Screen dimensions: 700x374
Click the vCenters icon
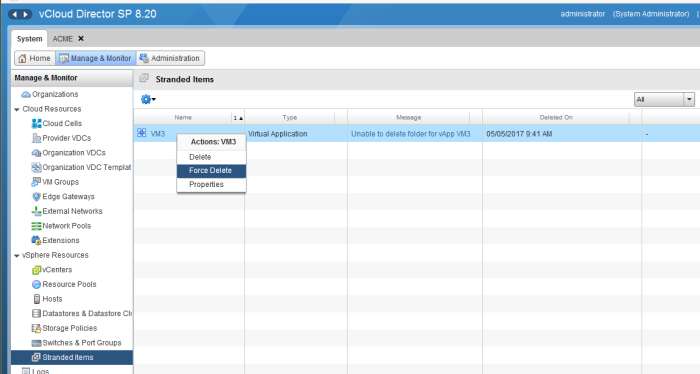pos(37,270)
